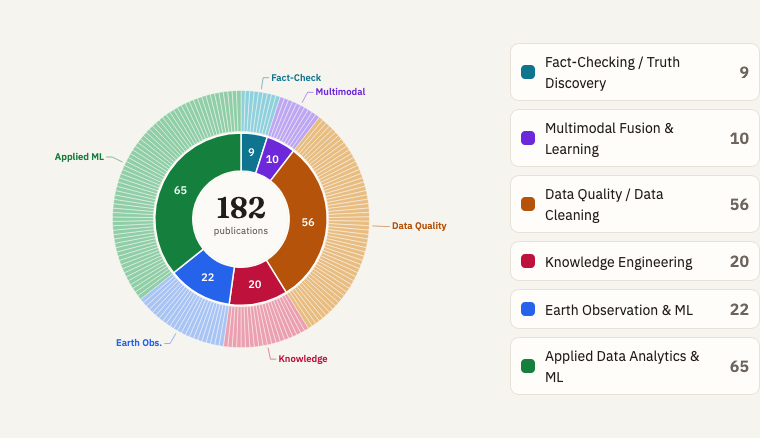This screenshot has height=438, width=760.
Task: Select the purple donut segment labeled 10
Action: (x=272, y=158)
